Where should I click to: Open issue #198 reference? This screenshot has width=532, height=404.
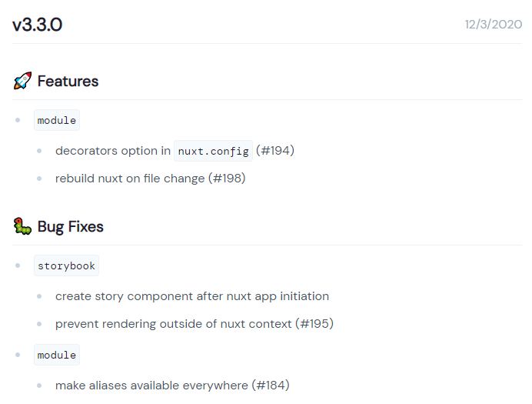pos(227,179)
